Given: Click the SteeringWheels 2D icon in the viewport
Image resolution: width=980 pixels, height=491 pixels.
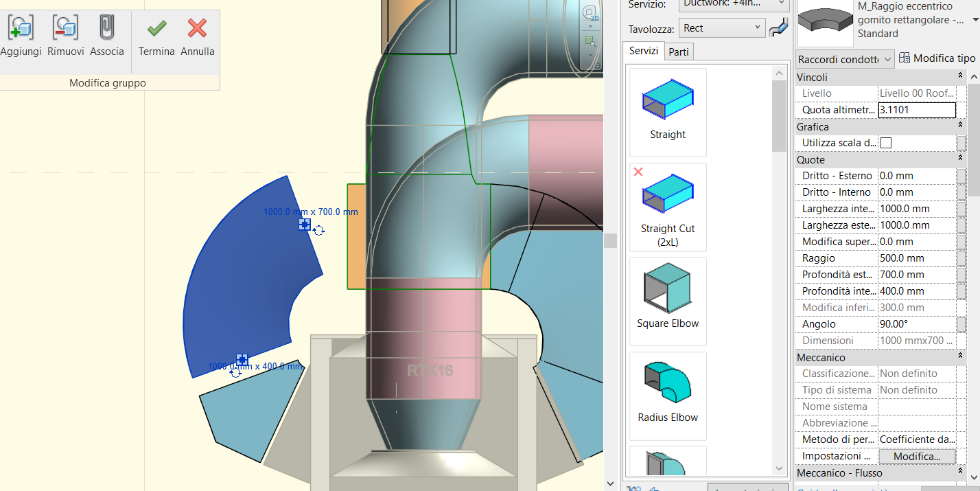Looking at the screenshot, I should click(x=587, y=14).
